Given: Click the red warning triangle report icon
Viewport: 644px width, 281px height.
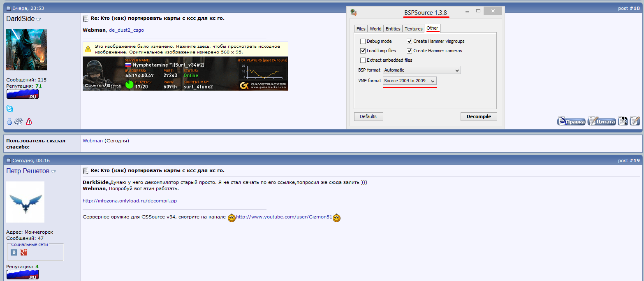Looking at the screenshot, I should click(x=29, y=121).
